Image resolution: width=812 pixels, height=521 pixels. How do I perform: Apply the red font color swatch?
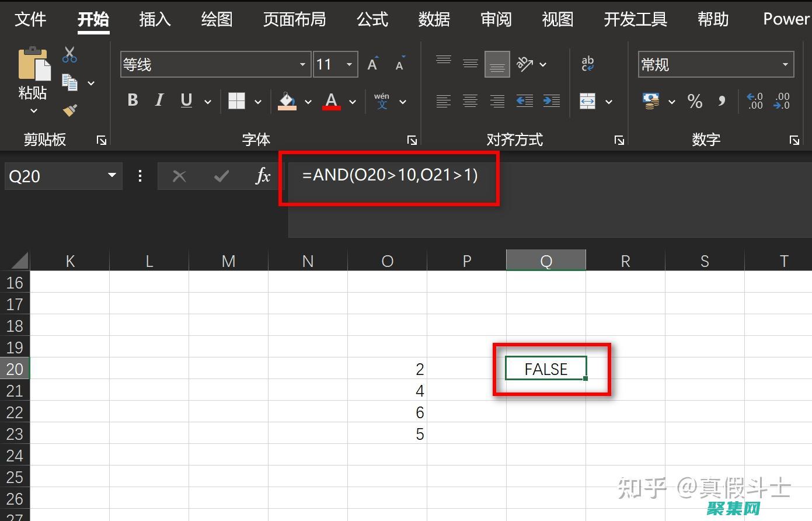332,101
